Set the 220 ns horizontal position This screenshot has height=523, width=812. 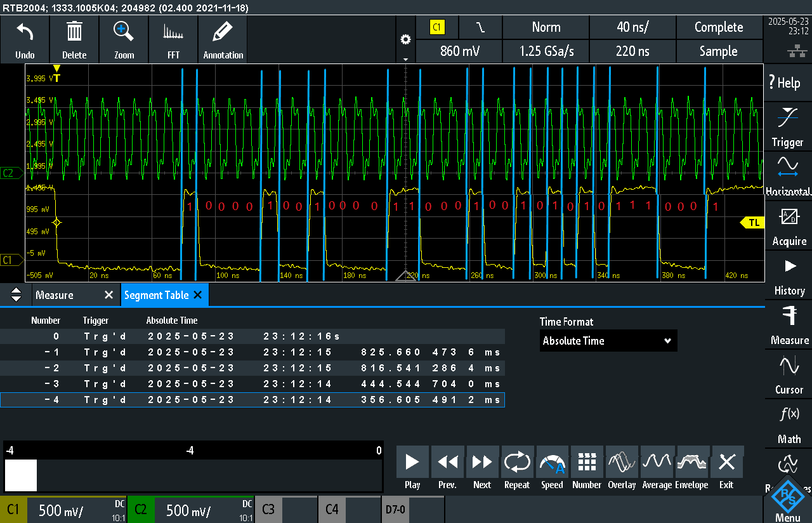(x=632, y=51)
